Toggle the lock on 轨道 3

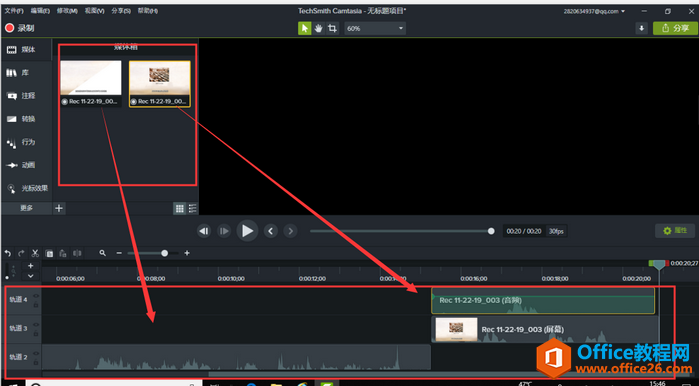click(36, 334)
